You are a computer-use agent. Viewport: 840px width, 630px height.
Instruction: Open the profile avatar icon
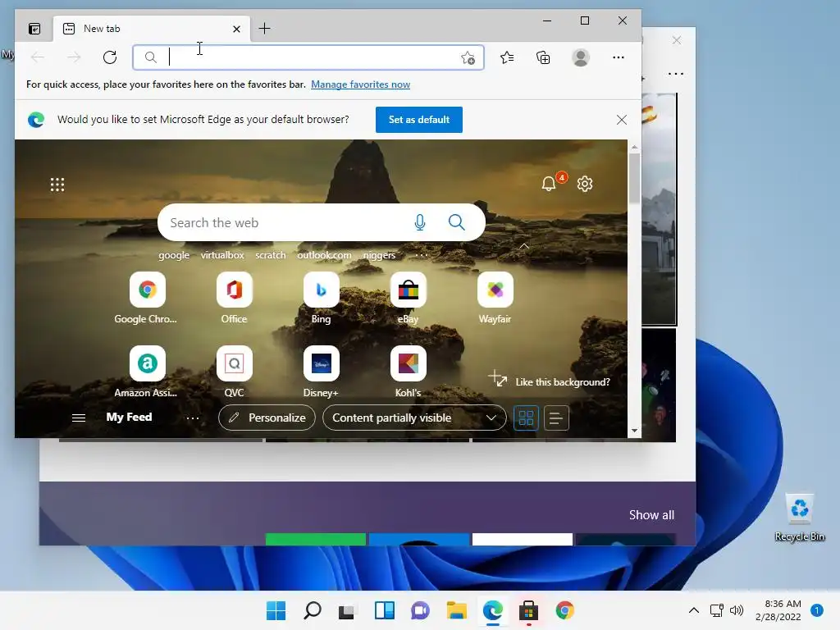tap(581, 57)
